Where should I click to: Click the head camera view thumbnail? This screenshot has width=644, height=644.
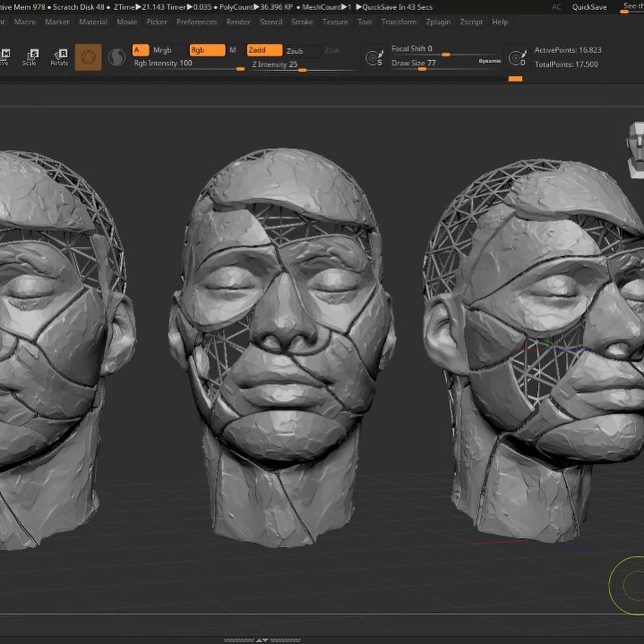[x=636, y=149]
